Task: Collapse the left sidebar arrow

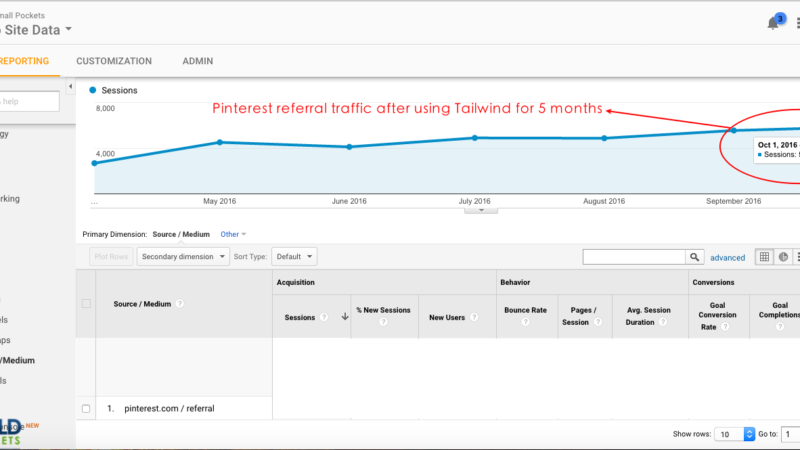Action: coord(70,88)
